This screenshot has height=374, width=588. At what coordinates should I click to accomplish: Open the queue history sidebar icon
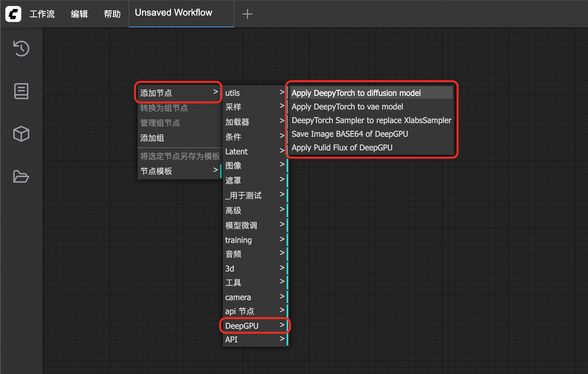click(21, 49)
